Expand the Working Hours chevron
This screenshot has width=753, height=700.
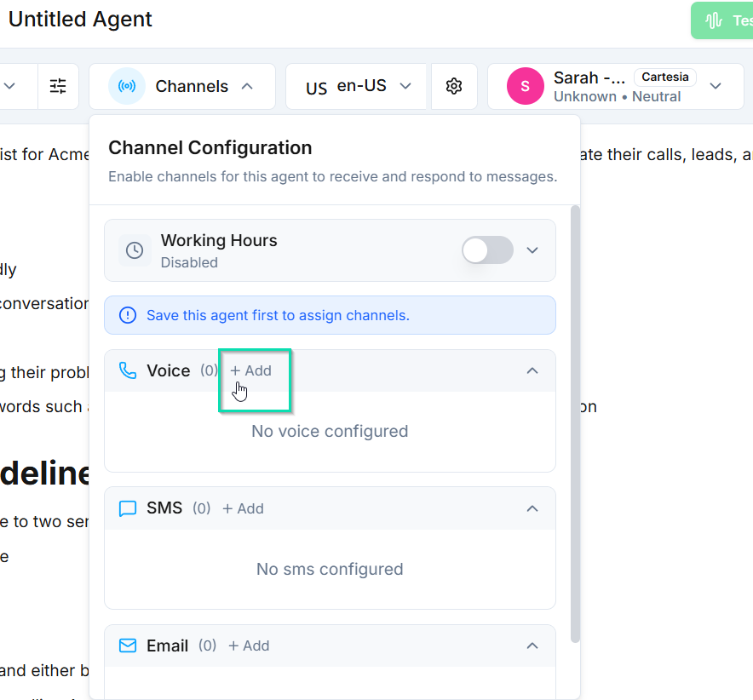(x=532, y=250)
